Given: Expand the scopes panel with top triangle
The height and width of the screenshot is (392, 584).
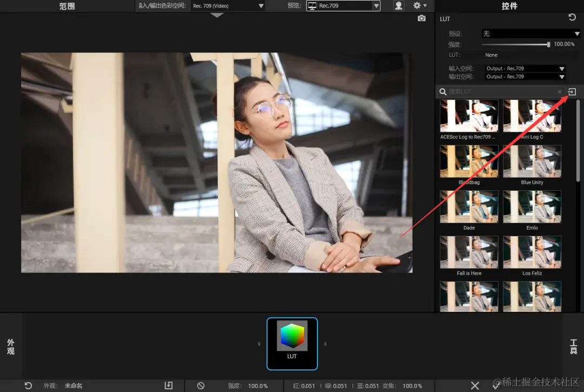Looking at the screenshot, I should pos(217,15).
